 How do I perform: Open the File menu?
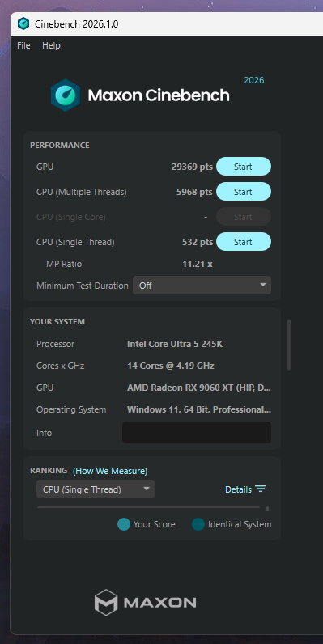23,45
